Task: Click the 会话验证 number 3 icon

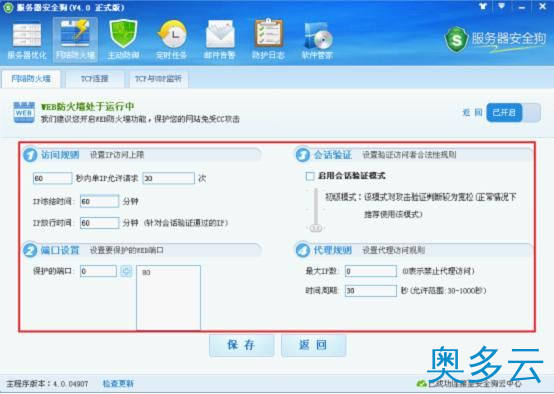Action: click(x=303, y=155)
